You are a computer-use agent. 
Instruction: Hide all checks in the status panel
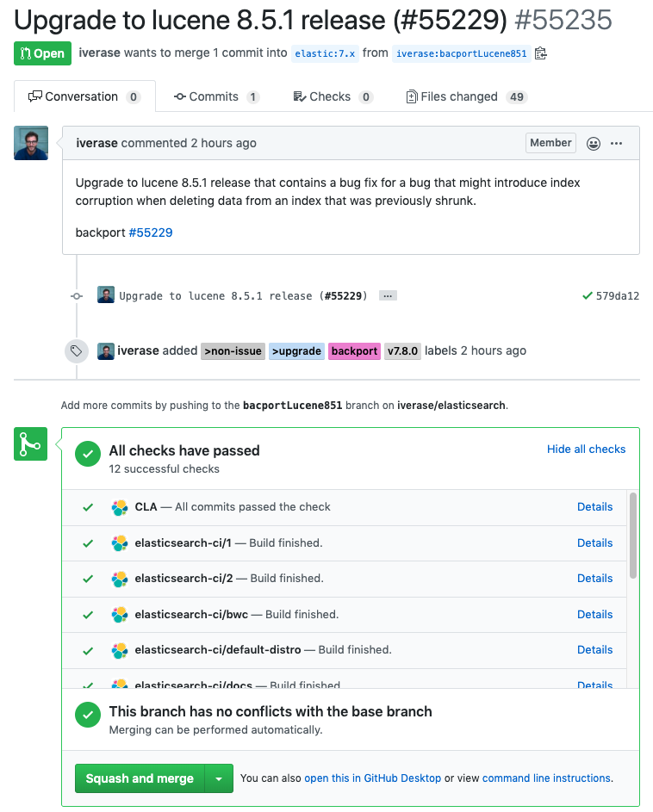click(586, 449)
